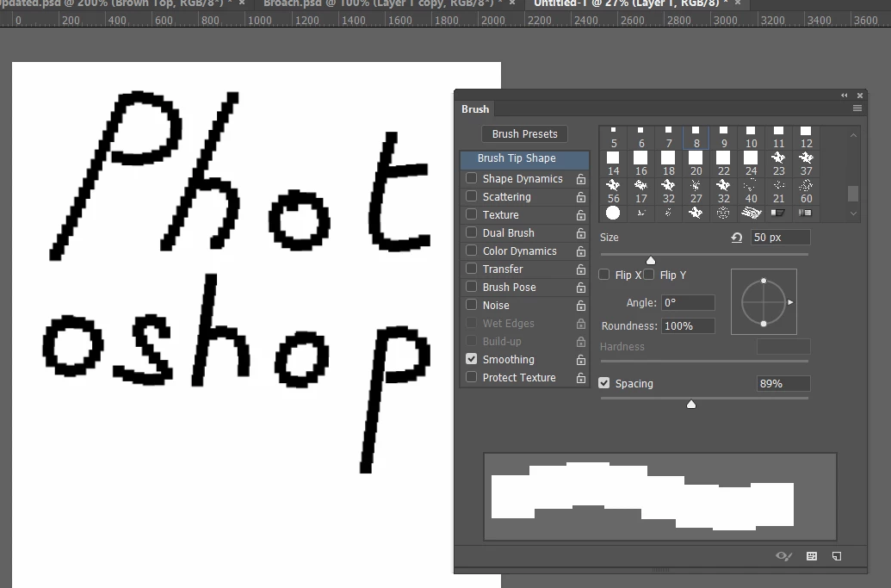Screen dimensions: 891x588
Task: Open the Preset Manager from Brush panel footer
Action: (x=812, y=556)
